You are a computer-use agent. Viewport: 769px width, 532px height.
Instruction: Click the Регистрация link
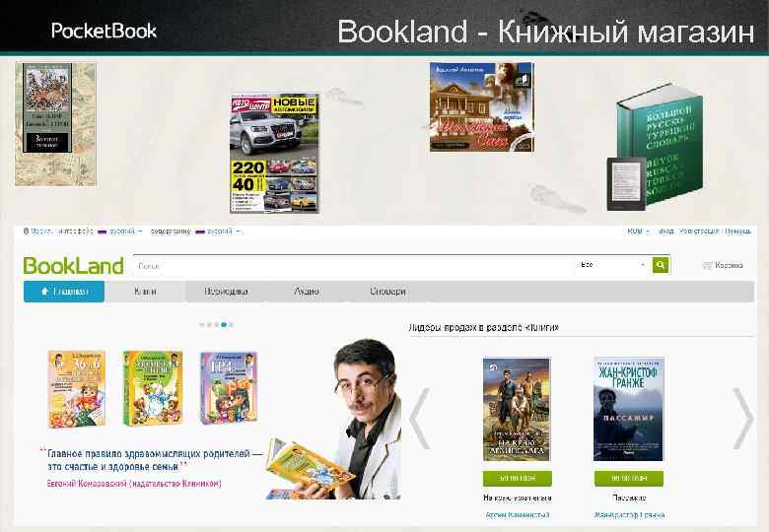(x=699, y=232)
